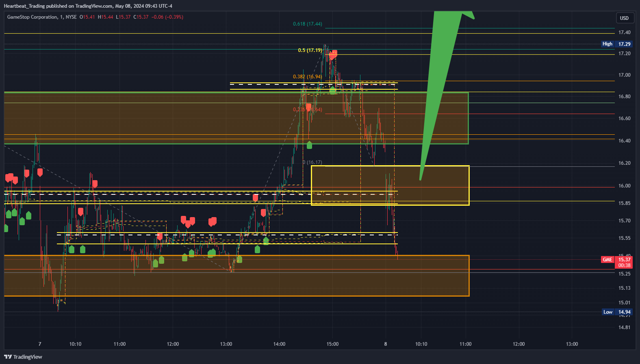
Task: Click the 16.80 price axis label
Action: coord(625,97)
